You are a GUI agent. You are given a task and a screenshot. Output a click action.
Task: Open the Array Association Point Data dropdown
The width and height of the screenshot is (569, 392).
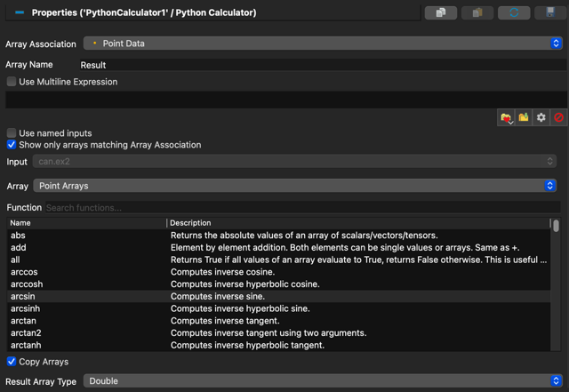tap(323, 44)
